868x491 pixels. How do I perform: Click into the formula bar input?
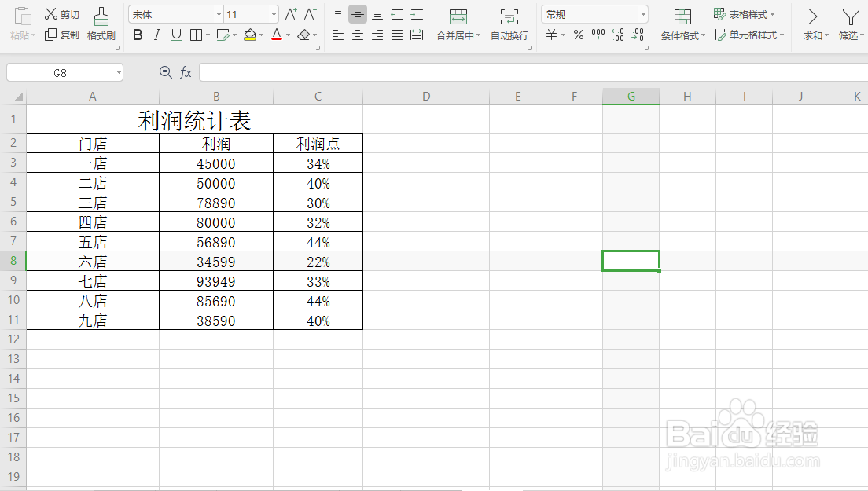pos(533,72)
